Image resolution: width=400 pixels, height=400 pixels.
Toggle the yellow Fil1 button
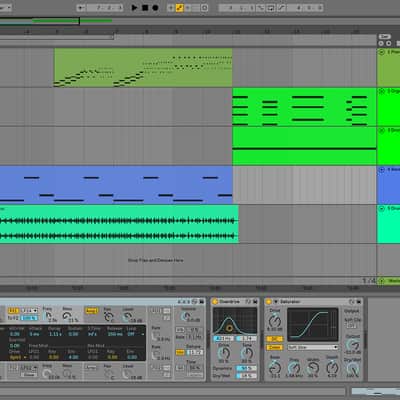click(x=13, y=311)
